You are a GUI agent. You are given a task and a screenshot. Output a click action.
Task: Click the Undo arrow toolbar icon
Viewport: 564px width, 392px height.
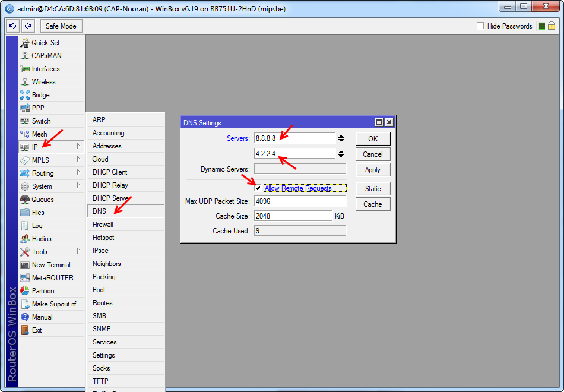click(13, 26)
